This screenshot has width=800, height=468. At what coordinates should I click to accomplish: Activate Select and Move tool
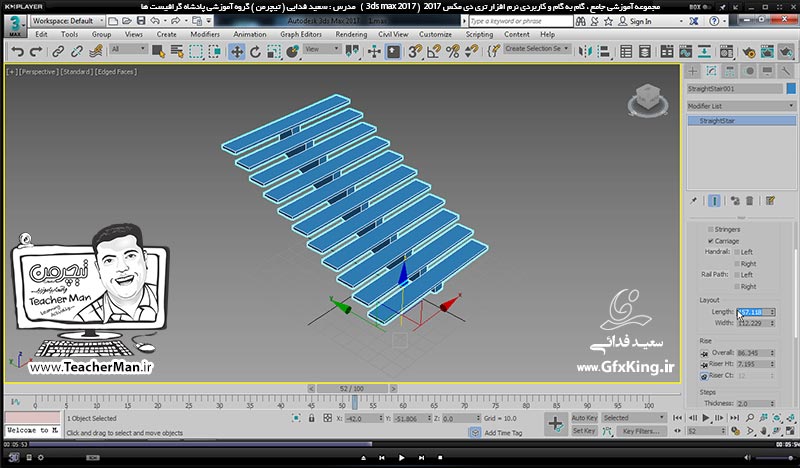coord(237,52)
